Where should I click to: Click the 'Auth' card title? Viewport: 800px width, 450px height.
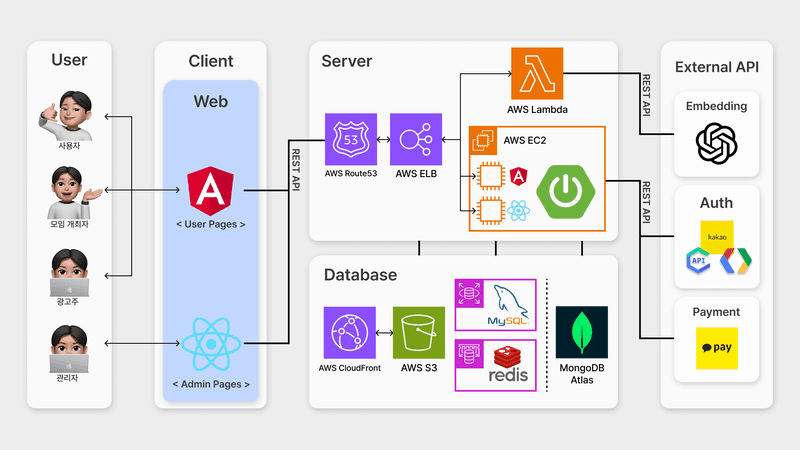[x=716, y=203]
